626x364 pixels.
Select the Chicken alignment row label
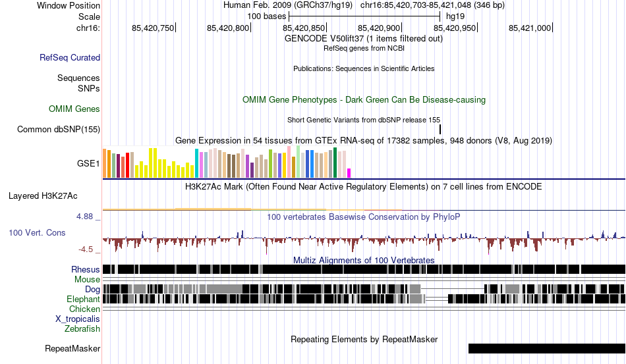tap(84, 309)
